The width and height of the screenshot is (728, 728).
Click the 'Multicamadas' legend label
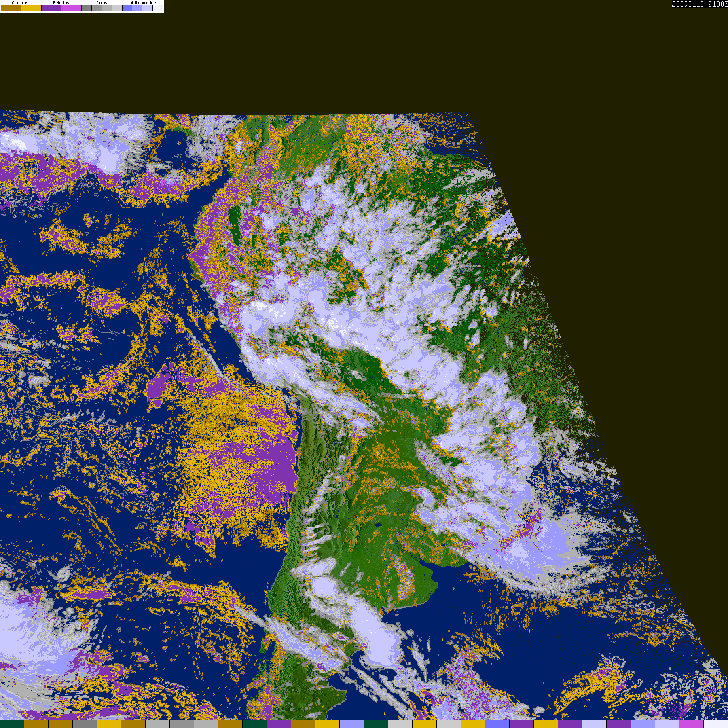click(143, 3)
